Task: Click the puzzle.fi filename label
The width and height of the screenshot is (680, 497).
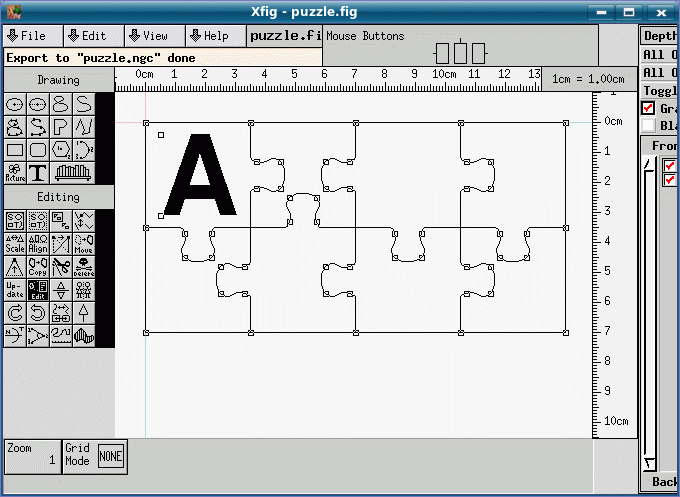Action: [285, 36]
